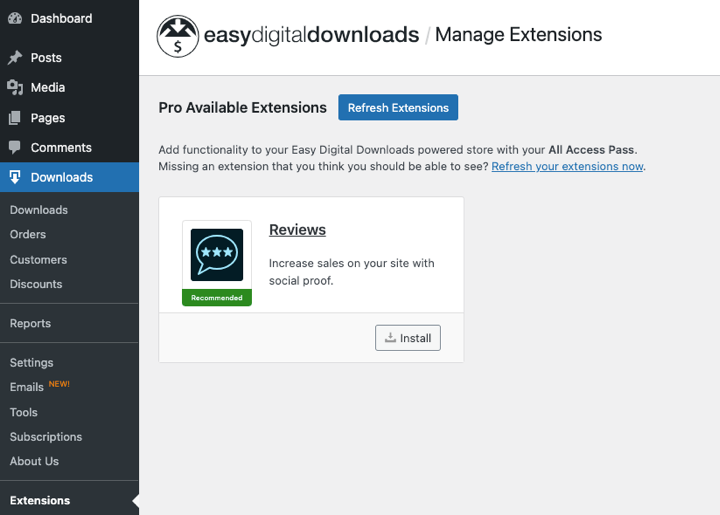Click the Media icon in sidebar
720x515 pixels.
tap(15, 88)
